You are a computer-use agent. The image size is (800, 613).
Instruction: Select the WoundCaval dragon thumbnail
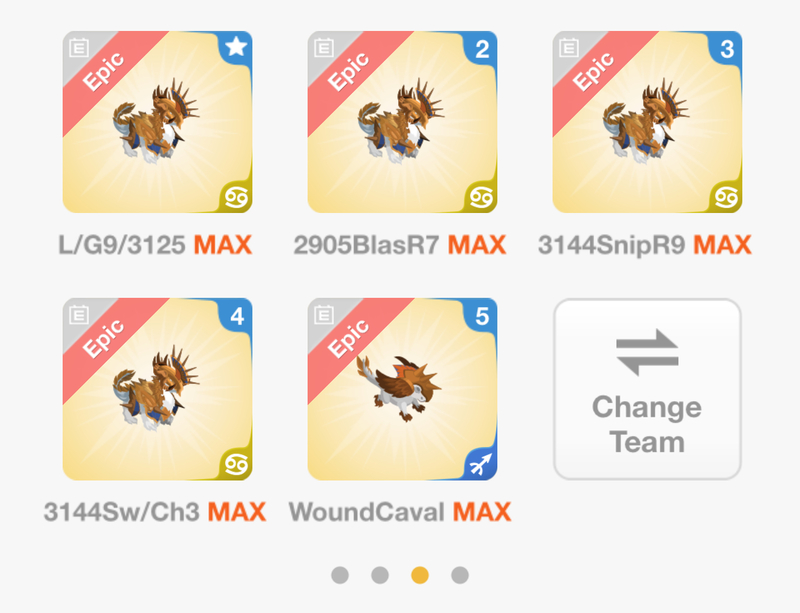pyautogui.click(x=402, y=389)
